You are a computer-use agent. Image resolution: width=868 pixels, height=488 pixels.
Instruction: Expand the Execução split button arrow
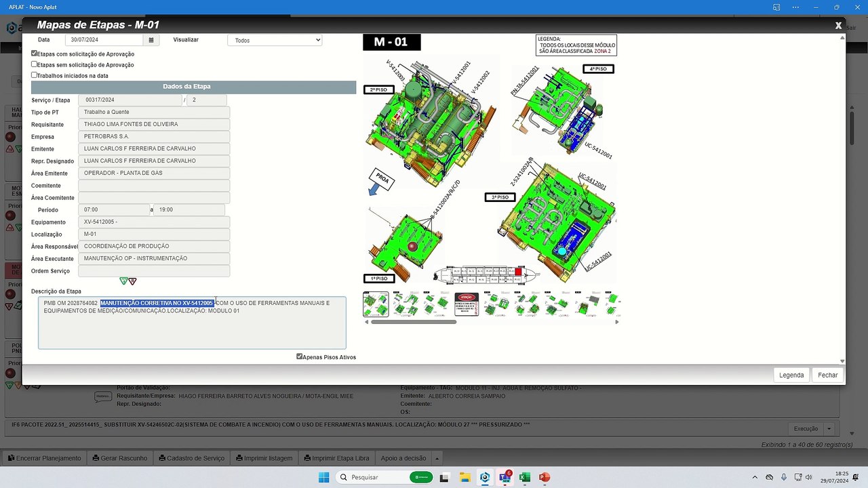tap(829, 428)
